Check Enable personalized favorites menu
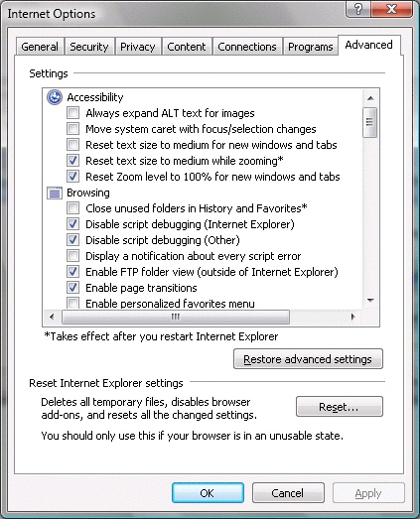Viewport: 420px width, 519px height. pyautogui.click(x=72, y=304)
